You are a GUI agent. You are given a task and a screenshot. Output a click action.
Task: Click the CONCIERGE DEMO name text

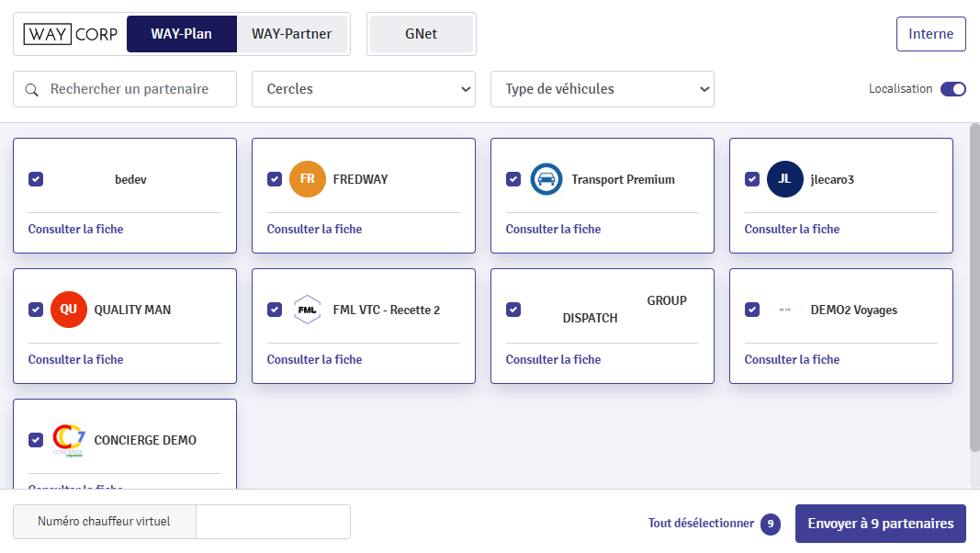(145, 441)
